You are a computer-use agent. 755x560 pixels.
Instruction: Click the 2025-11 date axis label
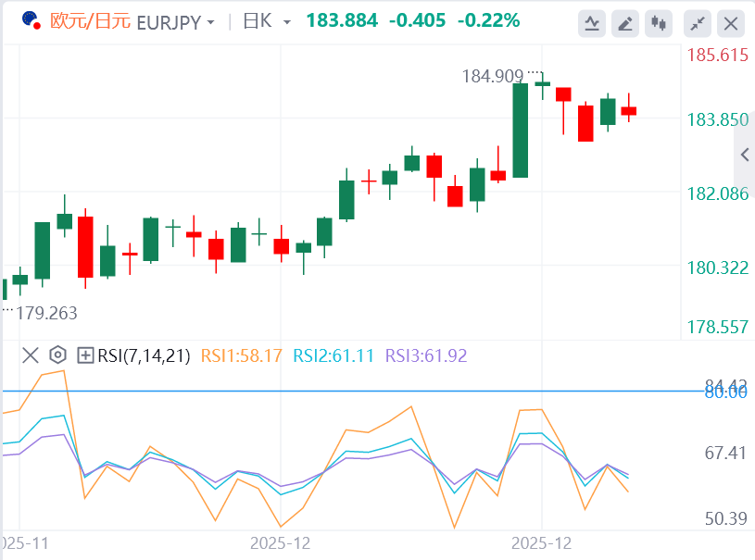24,543
